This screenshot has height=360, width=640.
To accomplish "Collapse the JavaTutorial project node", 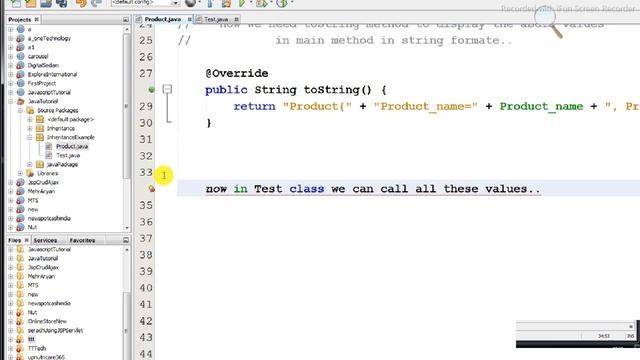I will 11,101.
